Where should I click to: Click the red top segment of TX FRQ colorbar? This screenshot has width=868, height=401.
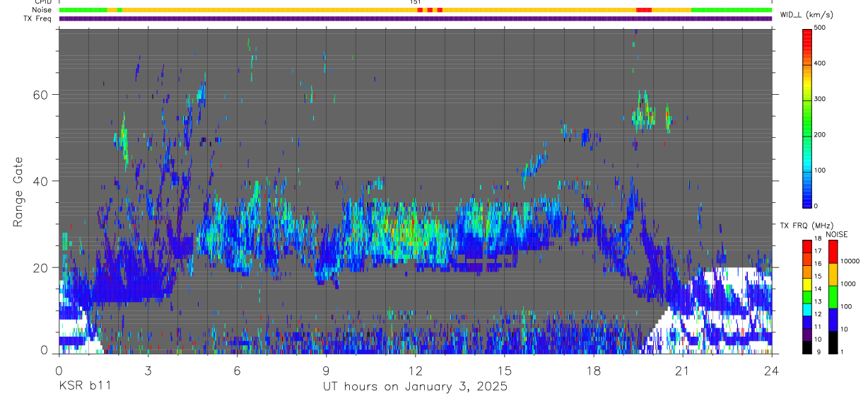pyautogui.click(x=807, y=245)
